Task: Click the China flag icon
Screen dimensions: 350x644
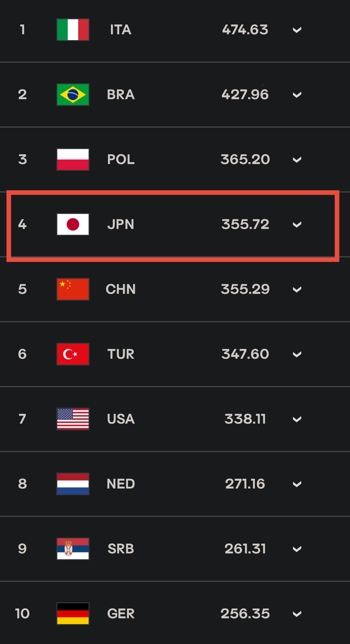Action: click(x=73, y=289)
